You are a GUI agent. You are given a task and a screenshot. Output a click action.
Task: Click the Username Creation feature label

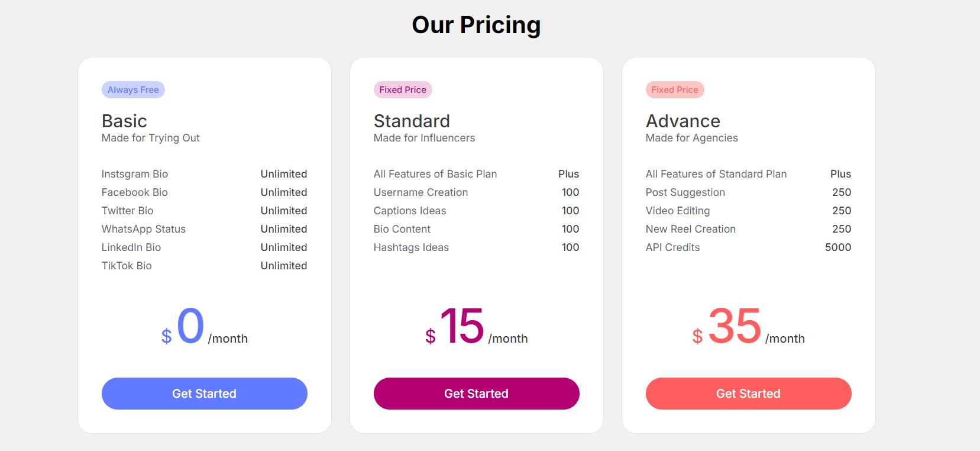point(421,192)
